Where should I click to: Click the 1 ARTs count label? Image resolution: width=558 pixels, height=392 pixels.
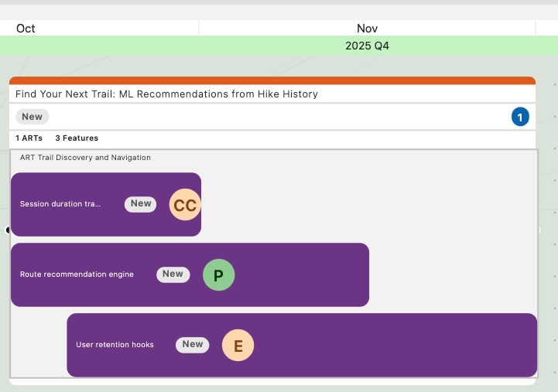click(x=29, y=138)
